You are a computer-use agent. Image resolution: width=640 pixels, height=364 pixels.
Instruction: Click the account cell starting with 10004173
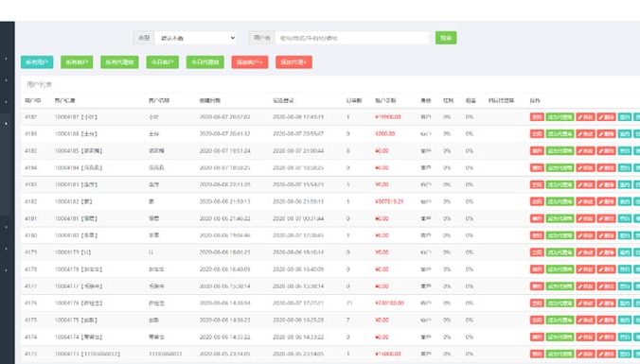pyautogui.click(x=87, y=354)
